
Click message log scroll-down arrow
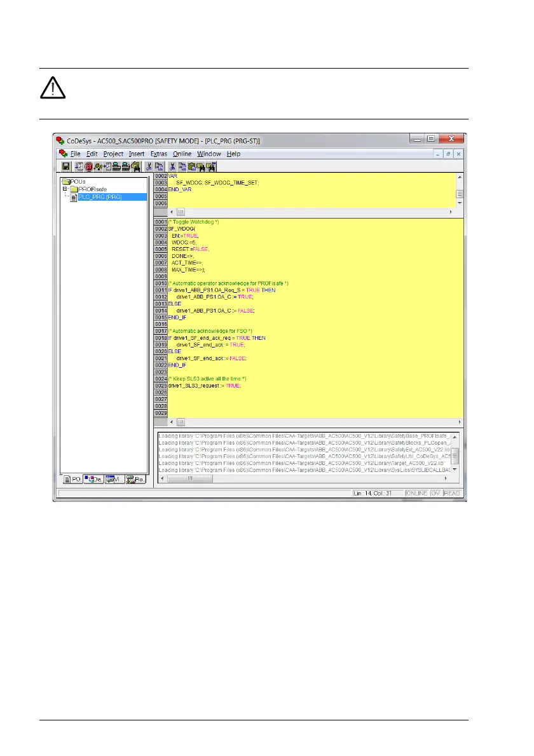[455, 469]
